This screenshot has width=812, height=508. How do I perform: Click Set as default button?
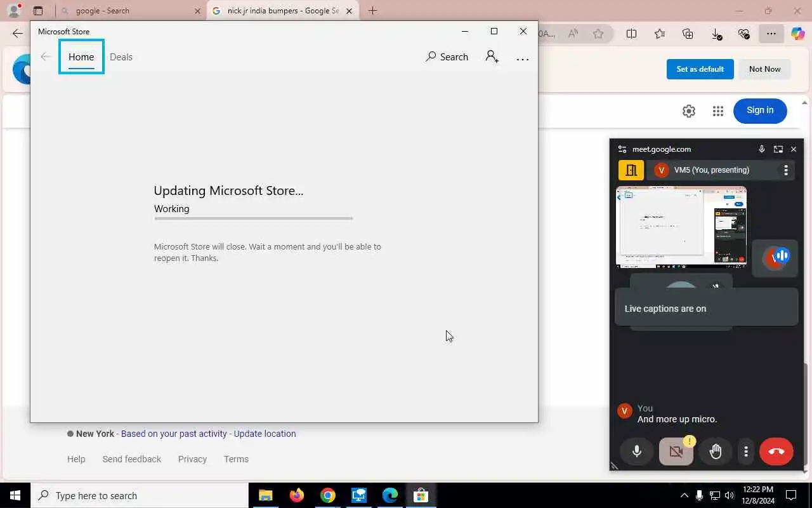[x=700, y=69]
